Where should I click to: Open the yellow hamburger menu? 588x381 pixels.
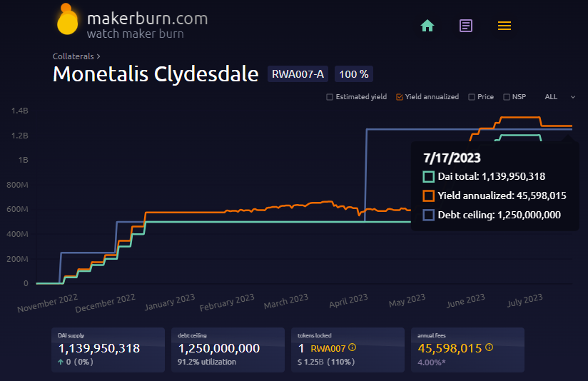pos(505,26)
